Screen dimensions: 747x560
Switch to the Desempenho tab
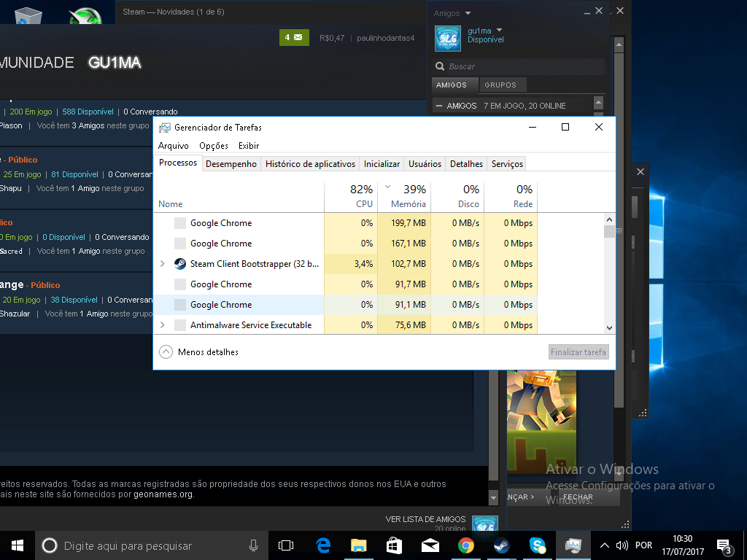pyautogui.click(x=231, y=164)
